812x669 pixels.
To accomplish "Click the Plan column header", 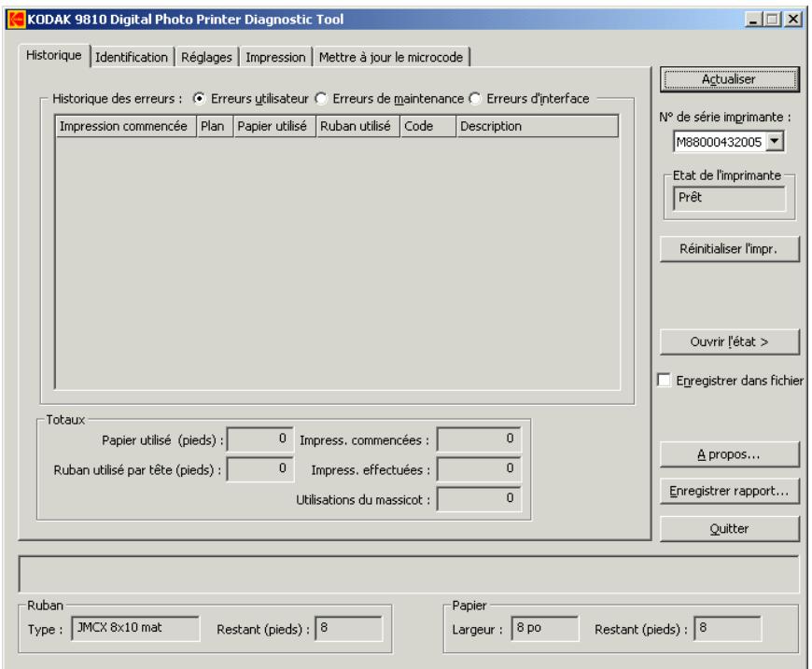I will 215,126.
